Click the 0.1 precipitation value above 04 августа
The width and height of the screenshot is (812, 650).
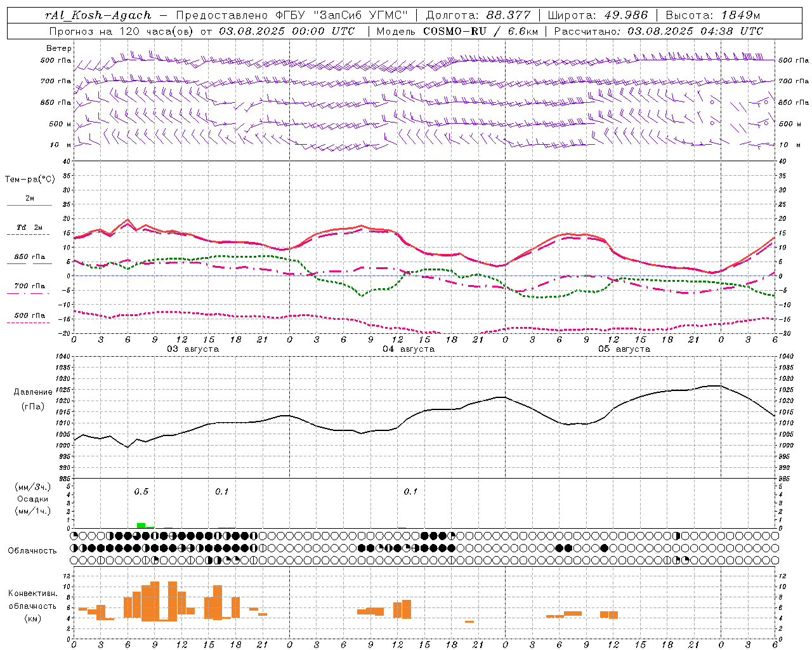pyautogui.click(x=410, y=492)
